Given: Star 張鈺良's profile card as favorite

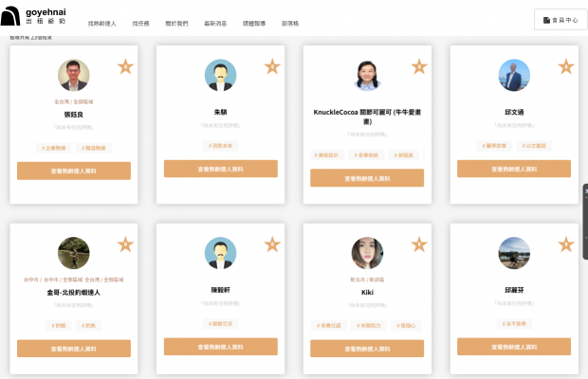Looking at the screenshot, I should tap(125, 66).
